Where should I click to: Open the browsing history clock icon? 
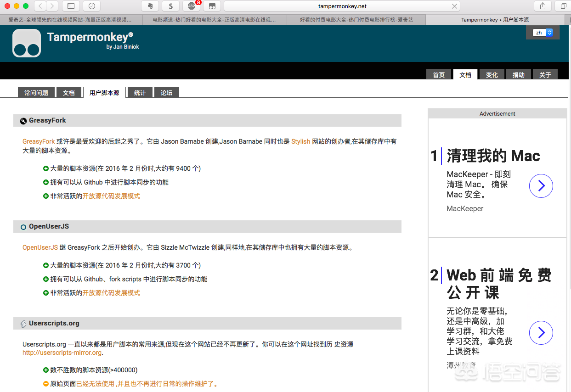point(91,6)
